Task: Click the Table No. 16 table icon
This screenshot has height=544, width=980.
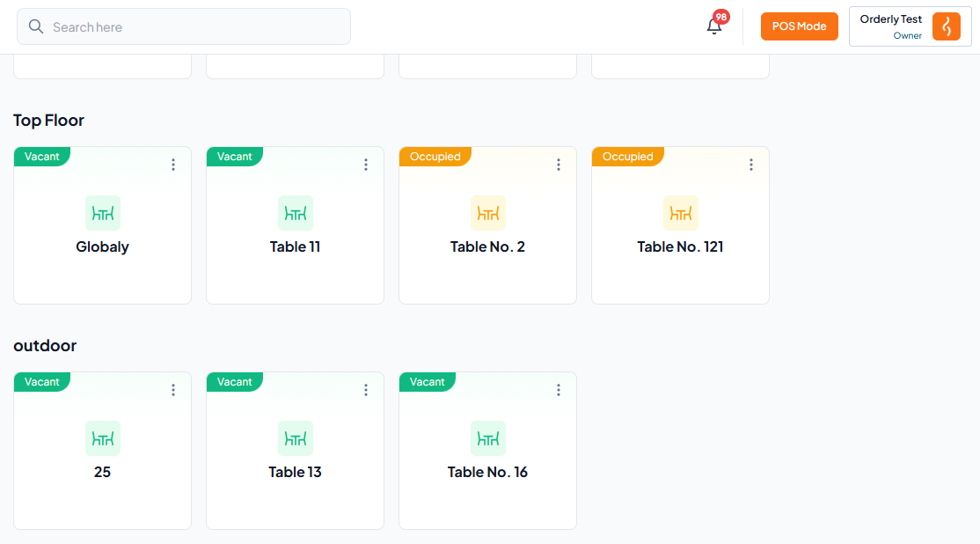Action: click(487, 438)
